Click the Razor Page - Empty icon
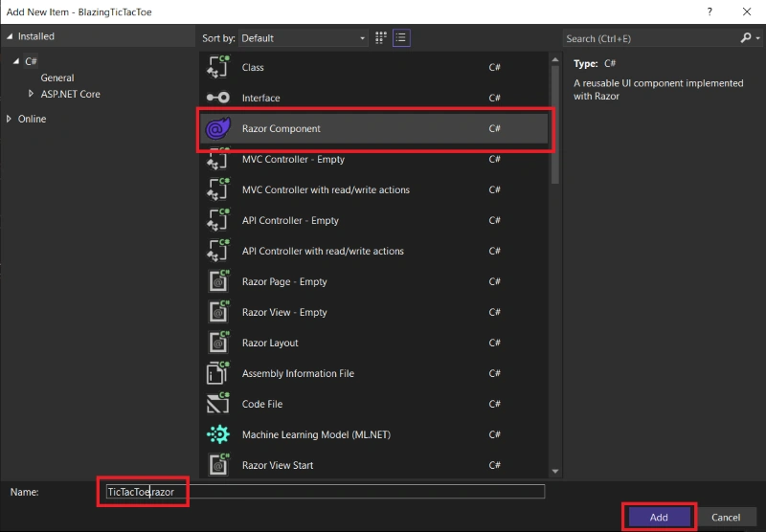Image resolution: width=766 pixels, height=532 pixels. (x=218, y=281)
